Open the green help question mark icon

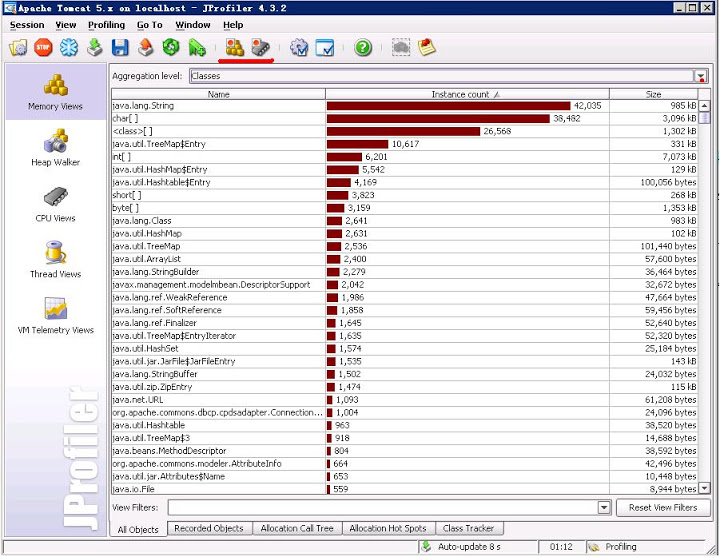(x=362, y=47)
